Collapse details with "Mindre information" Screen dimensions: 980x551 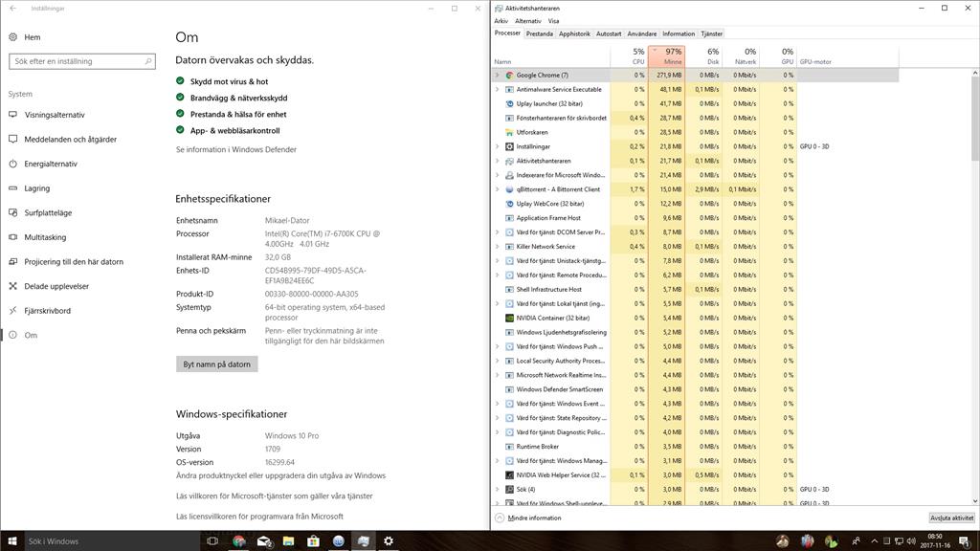click(x=528, y=518)
